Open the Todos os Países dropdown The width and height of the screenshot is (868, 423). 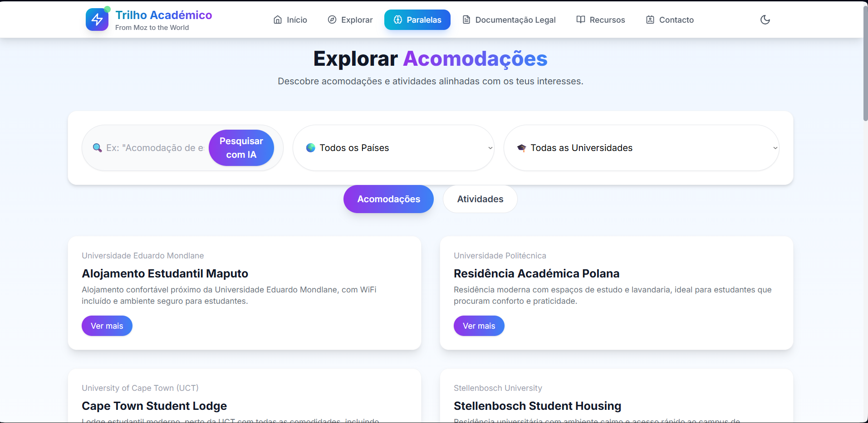tap(393, 148)
